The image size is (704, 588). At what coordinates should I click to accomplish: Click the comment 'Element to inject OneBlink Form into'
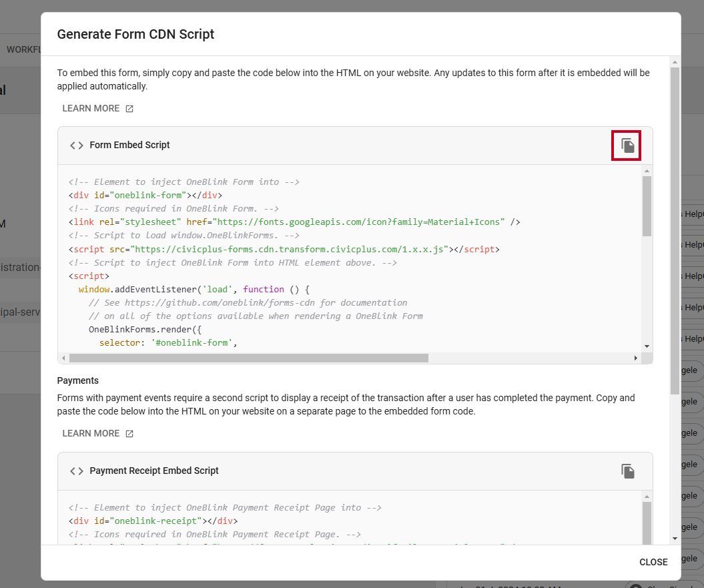(184, 182)
